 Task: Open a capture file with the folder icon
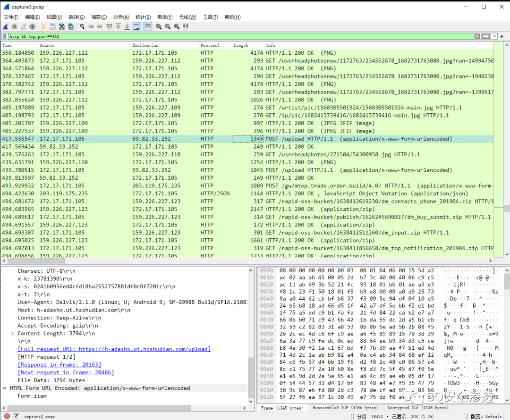43,26
